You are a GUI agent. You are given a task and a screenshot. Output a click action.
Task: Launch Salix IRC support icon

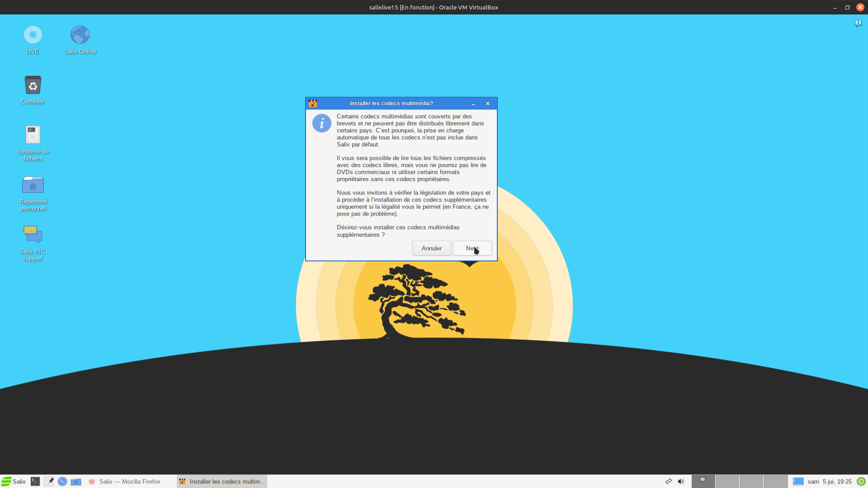(x=33, y=235)
